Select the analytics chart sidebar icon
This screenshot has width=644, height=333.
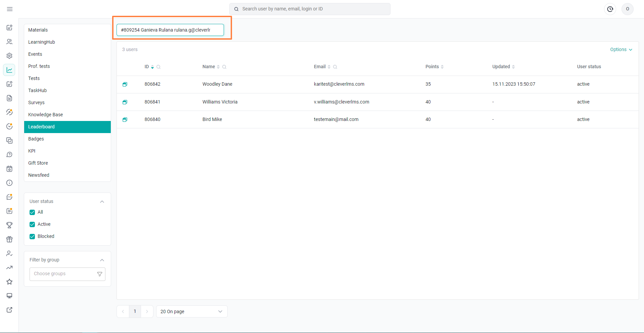coord(9,70)
